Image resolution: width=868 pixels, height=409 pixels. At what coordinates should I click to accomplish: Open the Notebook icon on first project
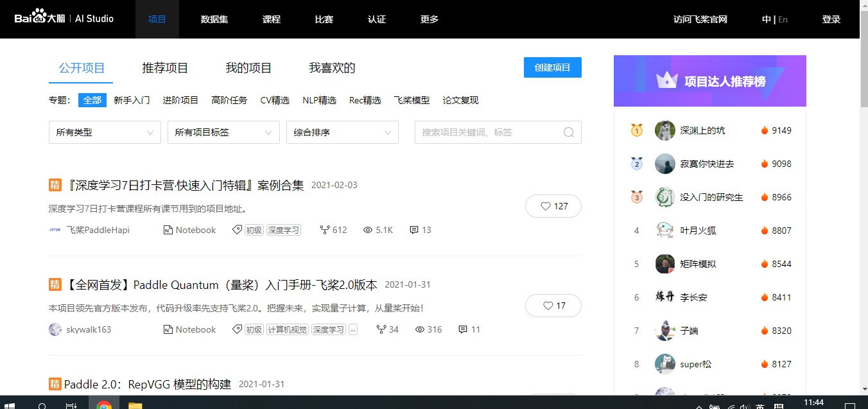point(169,230)
